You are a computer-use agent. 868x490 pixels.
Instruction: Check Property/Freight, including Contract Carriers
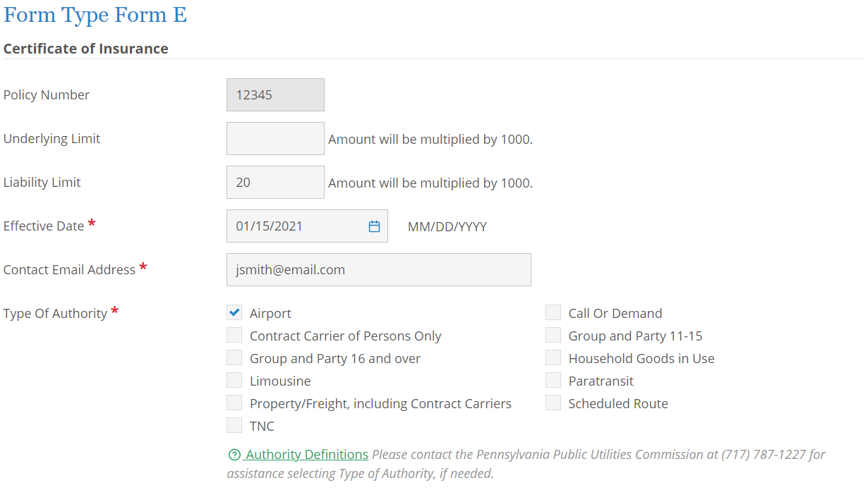pos(234,402)
